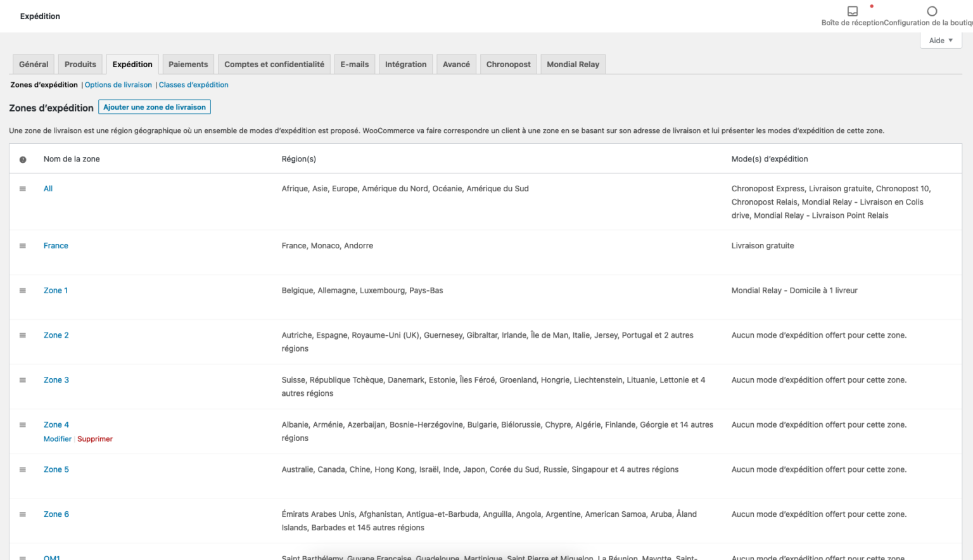Switch to the Paiements tab
973x560 pixels.
tap(188, 65)
